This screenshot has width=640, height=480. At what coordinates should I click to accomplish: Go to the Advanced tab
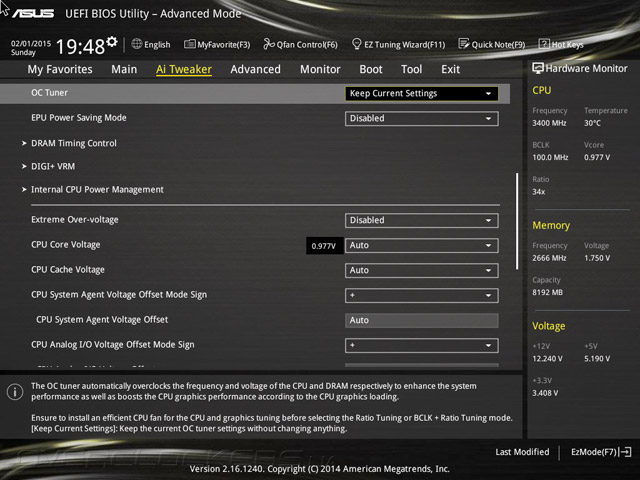coord(256,69)
